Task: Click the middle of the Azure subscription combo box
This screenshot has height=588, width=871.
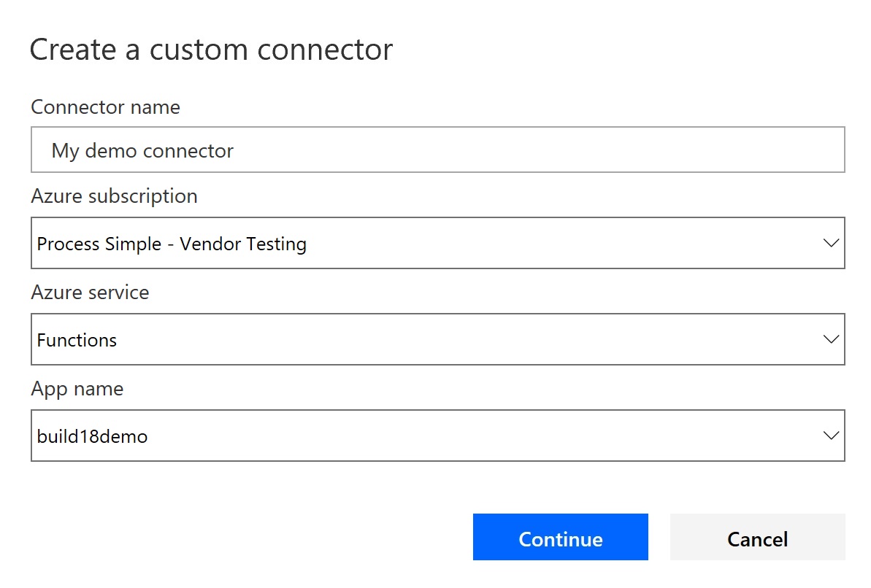Action: point(437,243)
